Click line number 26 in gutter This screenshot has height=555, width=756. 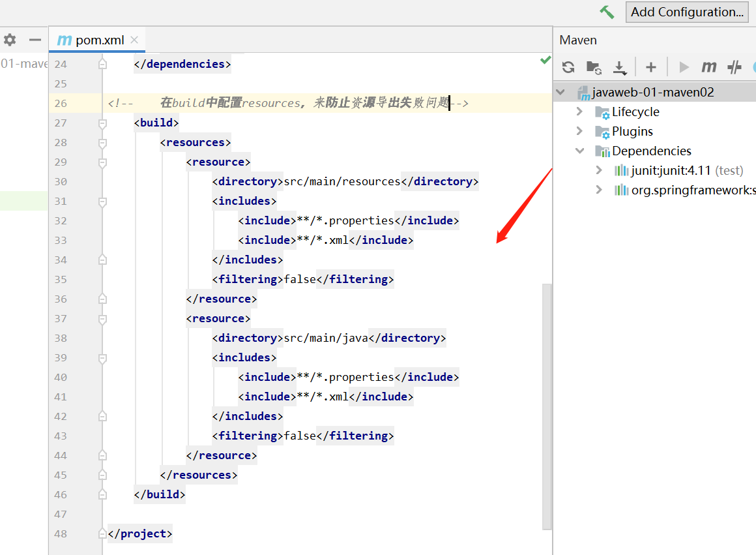pos(61,103)
